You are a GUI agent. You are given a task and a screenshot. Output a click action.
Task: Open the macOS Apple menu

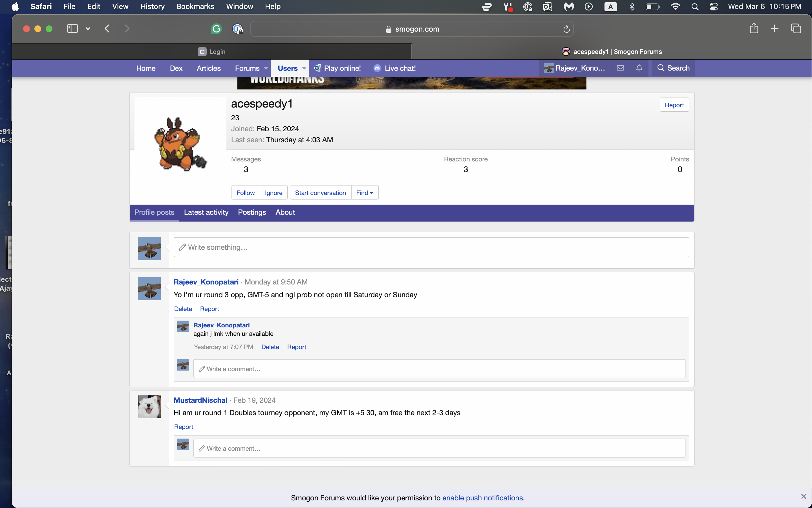pos(15,7)
